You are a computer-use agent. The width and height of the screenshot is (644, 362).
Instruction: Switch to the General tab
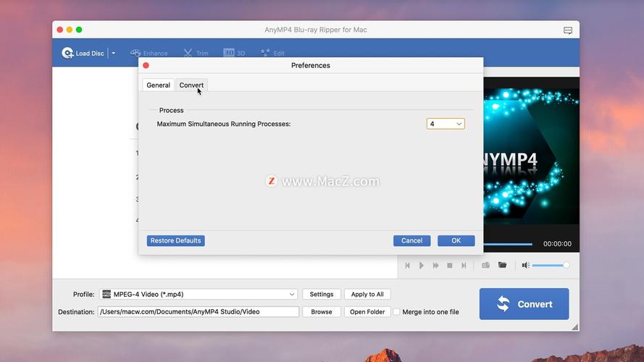(x=158, y=85)
